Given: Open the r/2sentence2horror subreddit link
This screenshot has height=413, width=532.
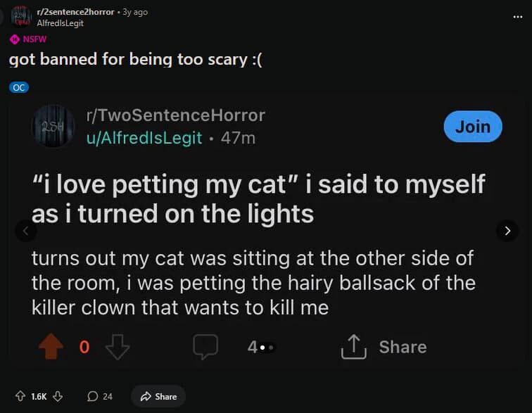Looking at the screenshot, I should tap(76, 12).
